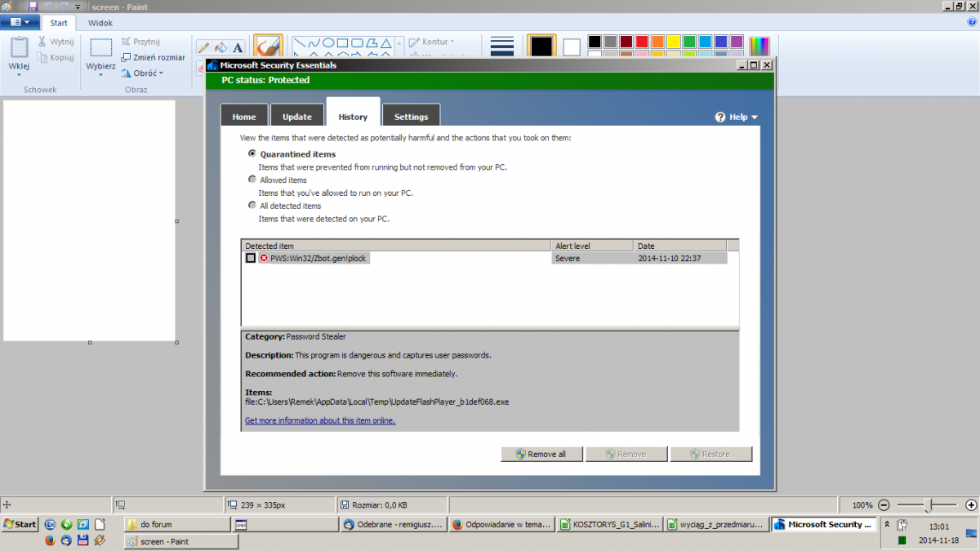Screen dimensions: 980x551
Task: Expand the Wybierz selection dropdown arrow
Action: (100, 75)
